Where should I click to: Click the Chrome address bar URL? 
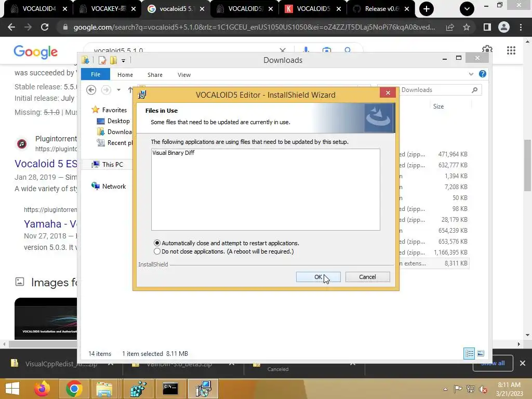coord(254,27)
